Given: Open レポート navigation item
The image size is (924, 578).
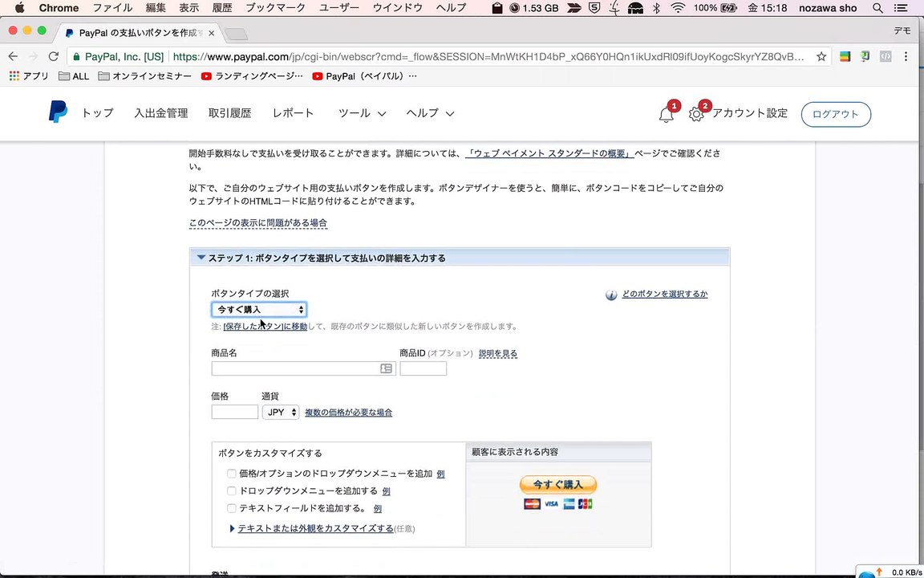Looking at the screenshot, I should [294, 113].
